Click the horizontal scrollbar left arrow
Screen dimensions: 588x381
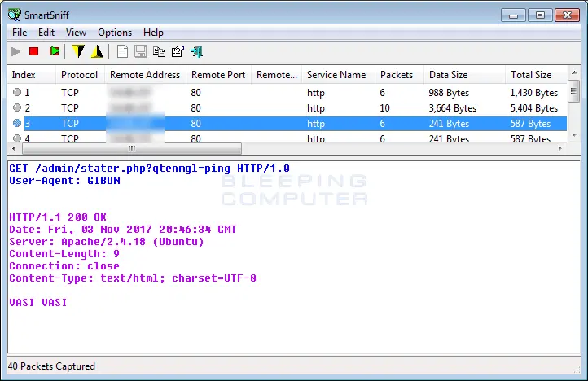14,148
